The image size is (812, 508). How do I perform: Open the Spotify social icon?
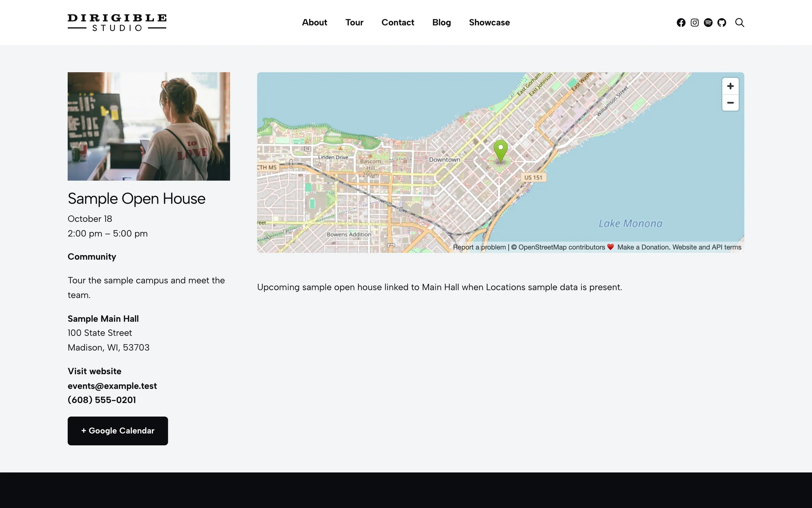708,23
